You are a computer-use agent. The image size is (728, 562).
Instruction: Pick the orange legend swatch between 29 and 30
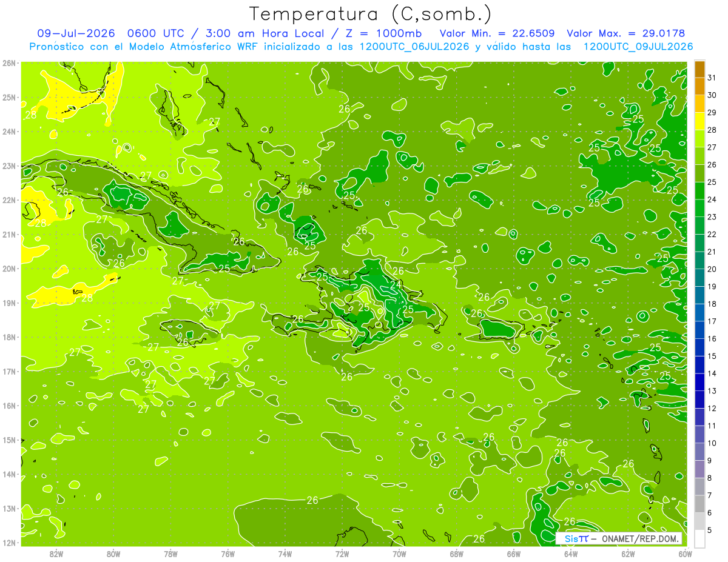699,104
